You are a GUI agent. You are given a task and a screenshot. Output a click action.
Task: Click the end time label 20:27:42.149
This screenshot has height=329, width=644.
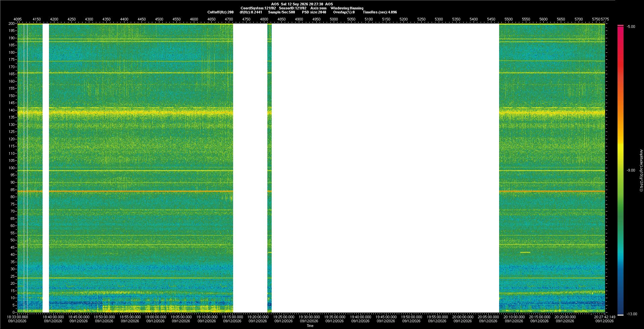(x=605, y=317)
